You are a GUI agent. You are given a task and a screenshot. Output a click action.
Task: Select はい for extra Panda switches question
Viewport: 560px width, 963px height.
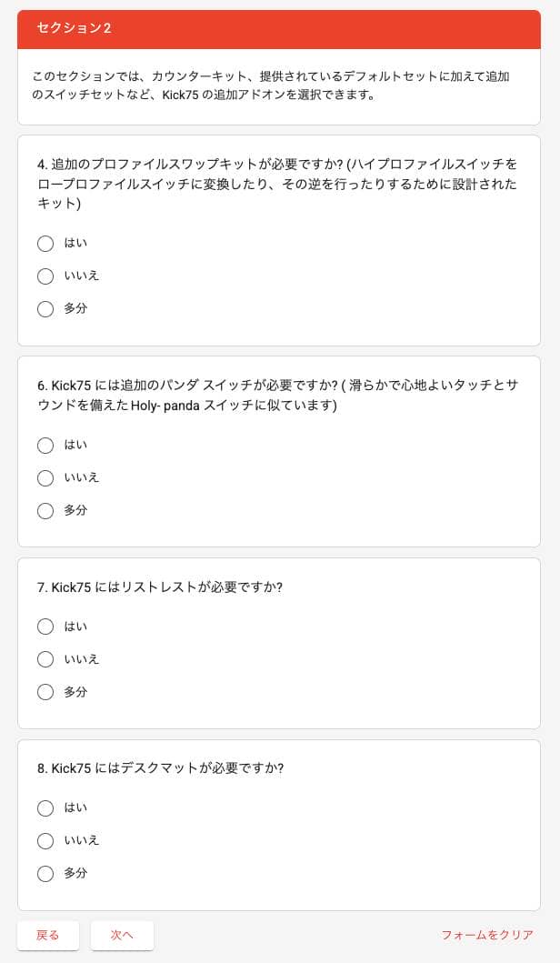(x=45, y=446)
